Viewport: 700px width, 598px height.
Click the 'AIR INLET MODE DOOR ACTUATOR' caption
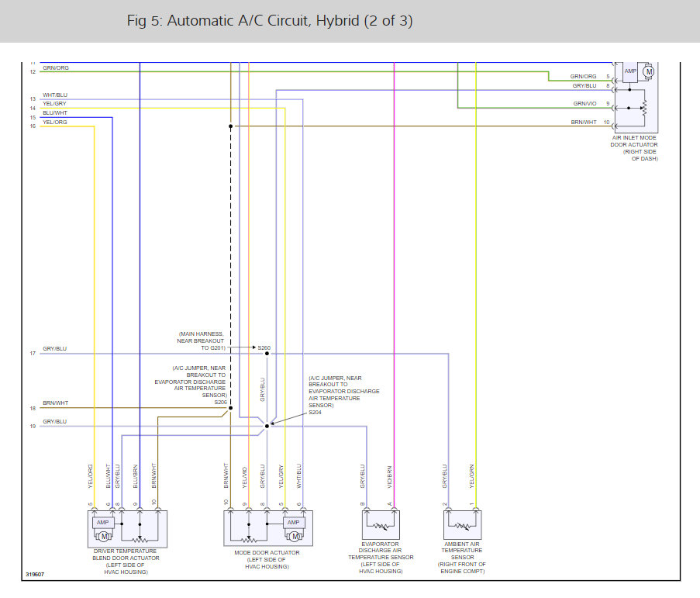tap(634, 148)
